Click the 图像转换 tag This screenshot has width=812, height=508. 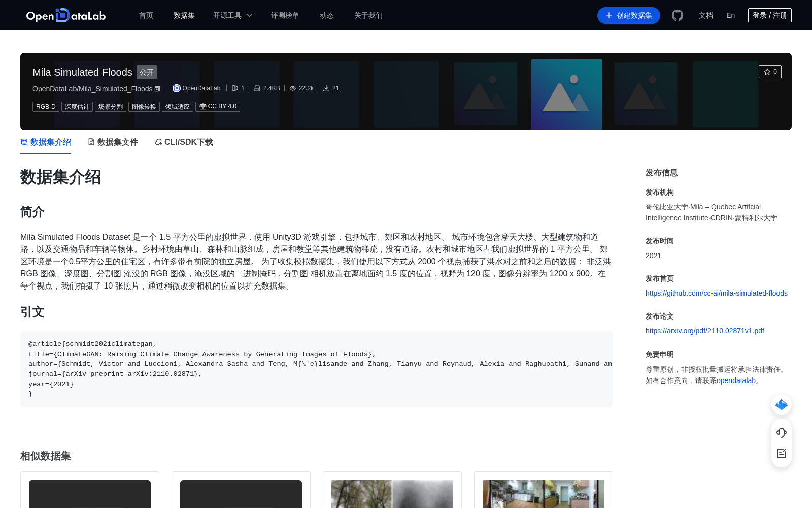point(144,107)
